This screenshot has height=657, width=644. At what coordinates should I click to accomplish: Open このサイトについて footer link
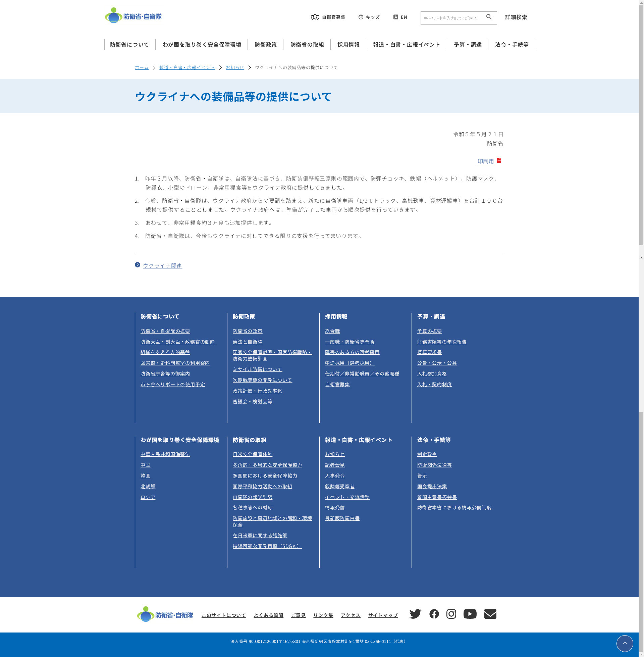(x=224, y=615)
